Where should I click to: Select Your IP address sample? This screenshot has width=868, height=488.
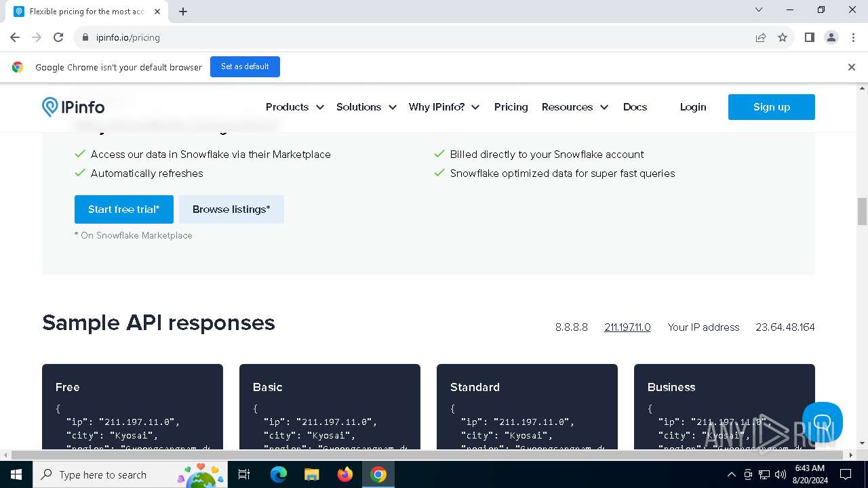point(703,327)
